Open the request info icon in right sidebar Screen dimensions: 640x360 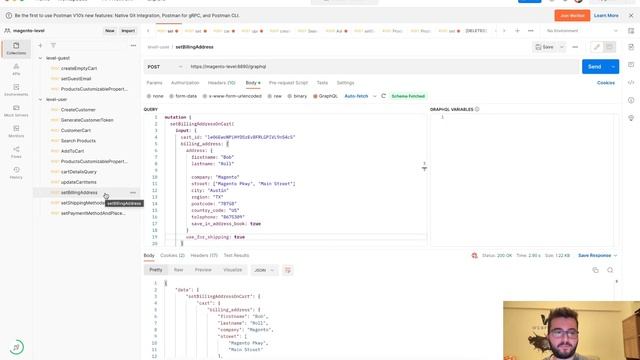pyautogui.click(x=631, y=100)
